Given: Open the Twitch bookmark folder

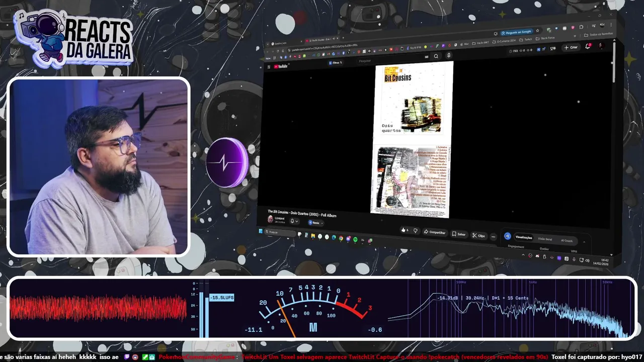Looking at the screenshot, I should [x=526, y=39].
